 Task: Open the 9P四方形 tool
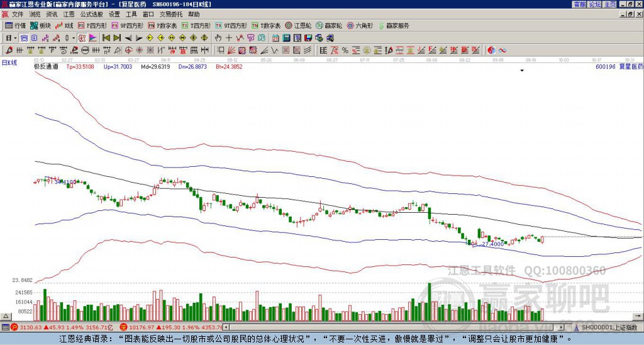(x=128, y=25)
